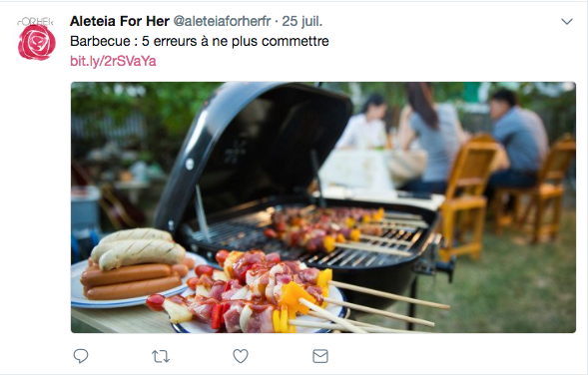Open the bit.ly/2rSVaYa link
The image size is (588, 375).
pyautogui.click(x=113, y=61)
